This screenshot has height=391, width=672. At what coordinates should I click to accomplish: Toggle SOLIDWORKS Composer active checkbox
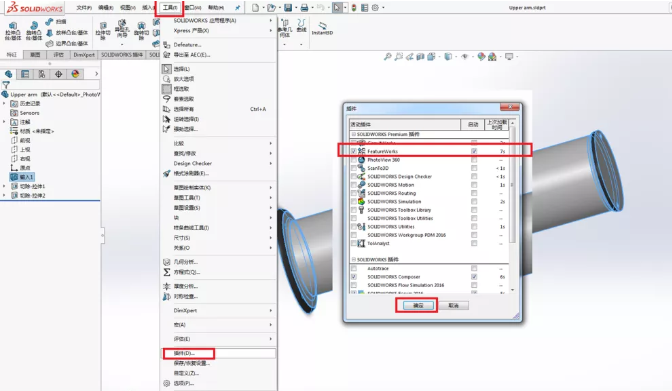click(354, 277)
